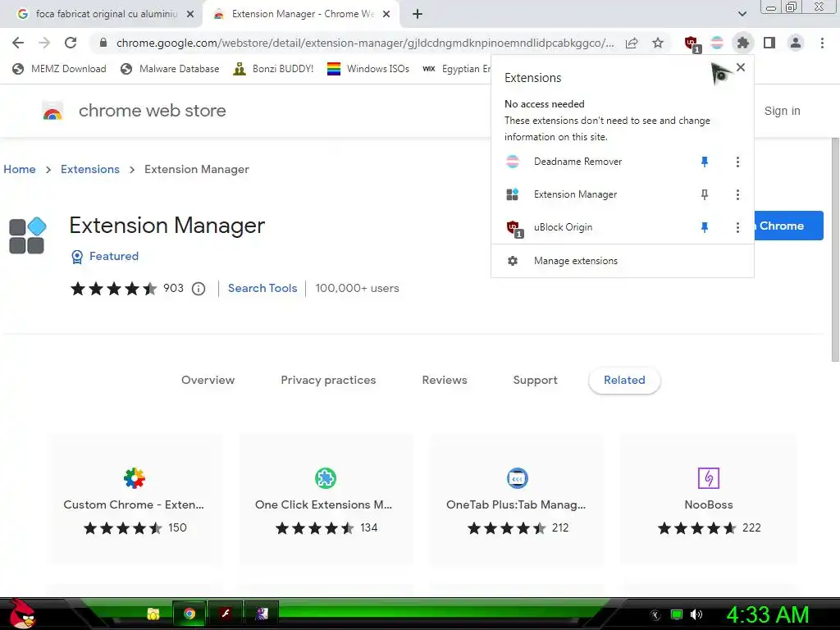Switch to the Reviews tab
Viewport: 840px width, 630px height.
(x=445, y=381)
